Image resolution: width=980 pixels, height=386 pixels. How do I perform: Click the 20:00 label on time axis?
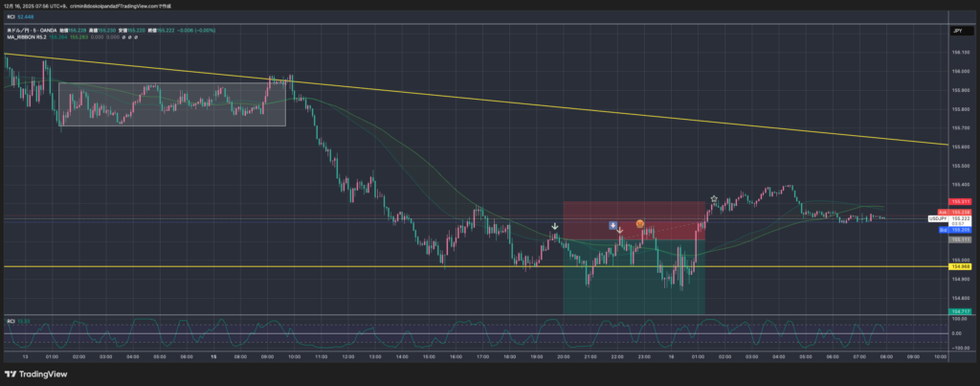[564, 354]
